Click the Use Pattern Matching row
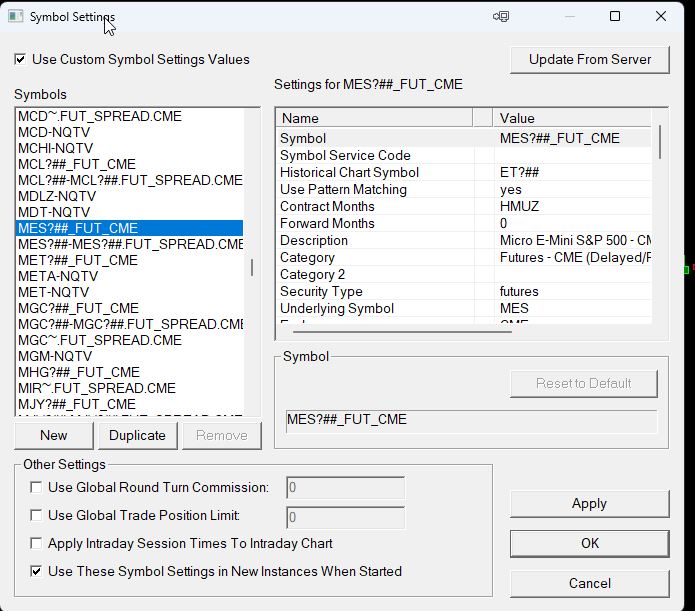The image size is (695, 611). pyautogui.click(x=464, y=189)
